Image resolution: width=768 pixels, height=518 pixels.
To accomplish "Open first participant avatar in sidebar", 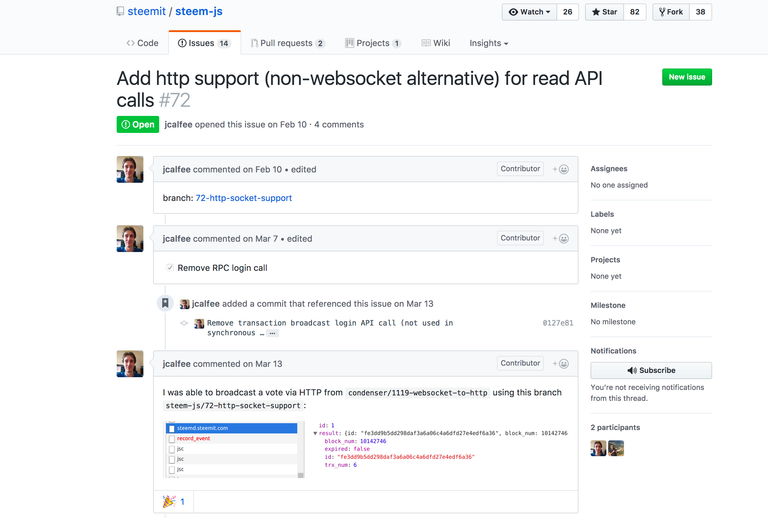I will (598, 448).
